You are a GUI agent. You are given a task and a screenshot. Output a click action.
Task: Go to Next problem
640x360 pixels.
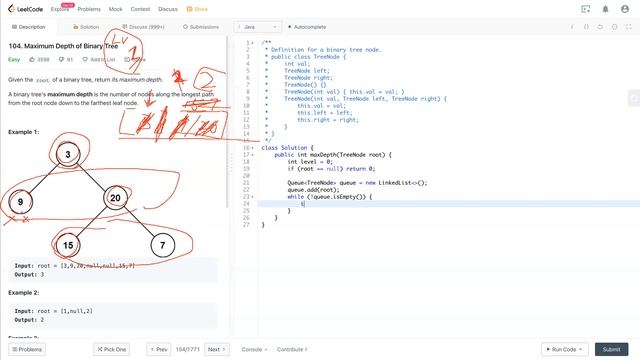pos(216,349)
